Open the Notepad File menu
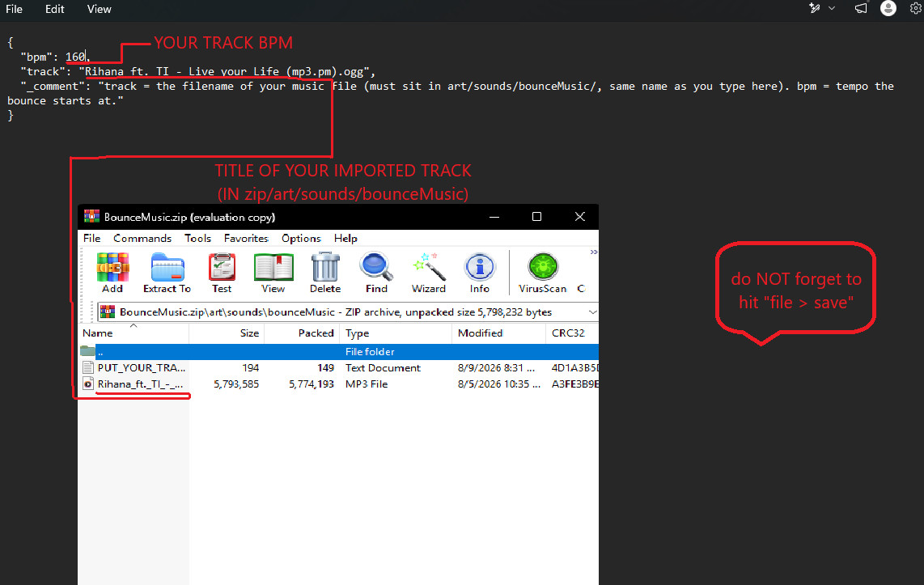Image resolution: width=924 pixels, height=585 pixels. pyautogui.click(x=14, y=9)
